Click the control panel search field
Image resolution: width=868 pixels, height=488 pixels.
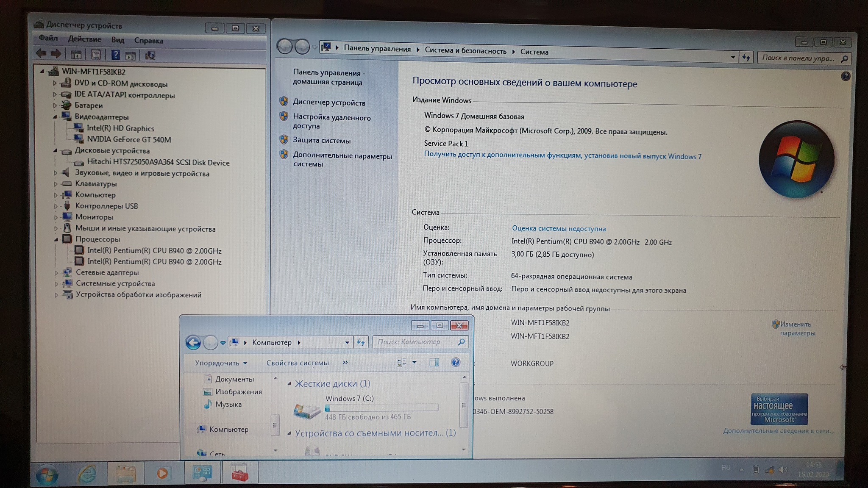coord(798,58)
